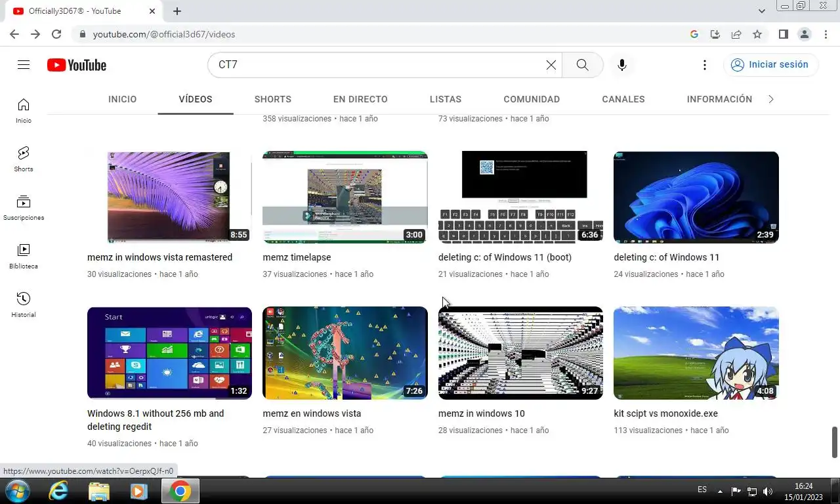
Task: Reload the page
Action: [x=56, y=34]
